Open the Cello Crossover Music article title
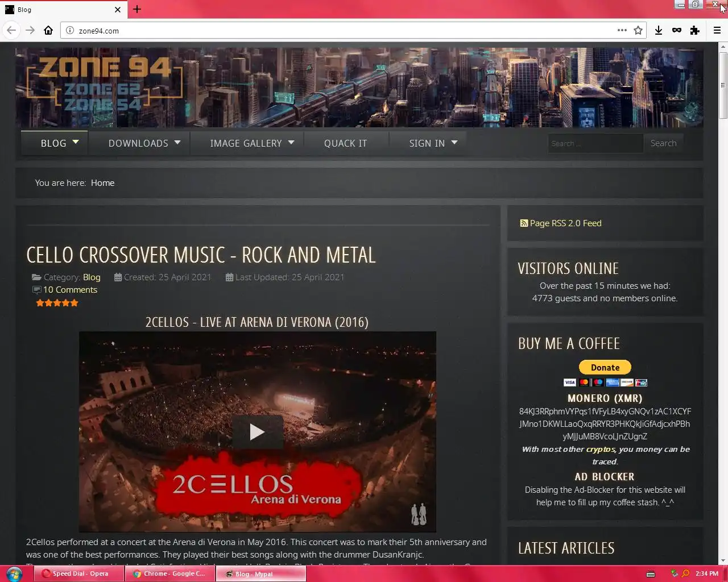The width and height of the screenshot is (728, 582). pos(201,255)
